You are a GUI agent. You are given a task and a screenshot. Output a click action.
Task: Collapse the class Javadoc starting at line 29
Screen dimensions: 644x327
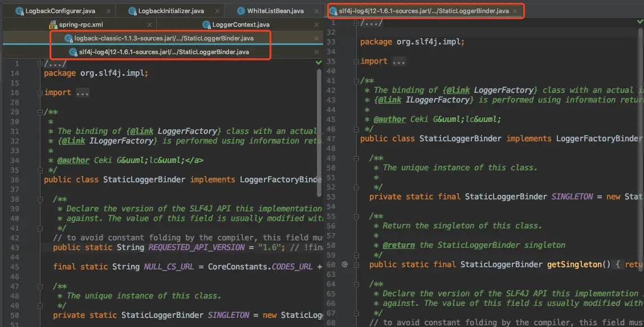point(40,112)
